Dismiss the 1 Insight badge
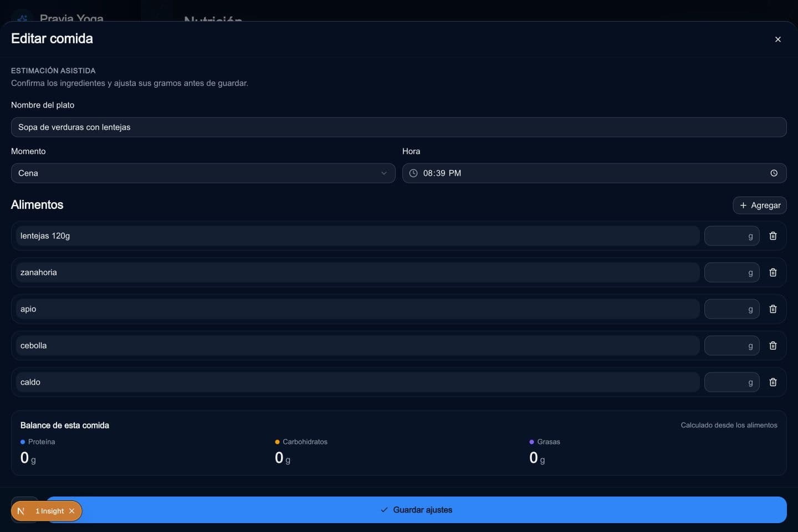This screenshot has width=798, height=532. tap(71, 511)
